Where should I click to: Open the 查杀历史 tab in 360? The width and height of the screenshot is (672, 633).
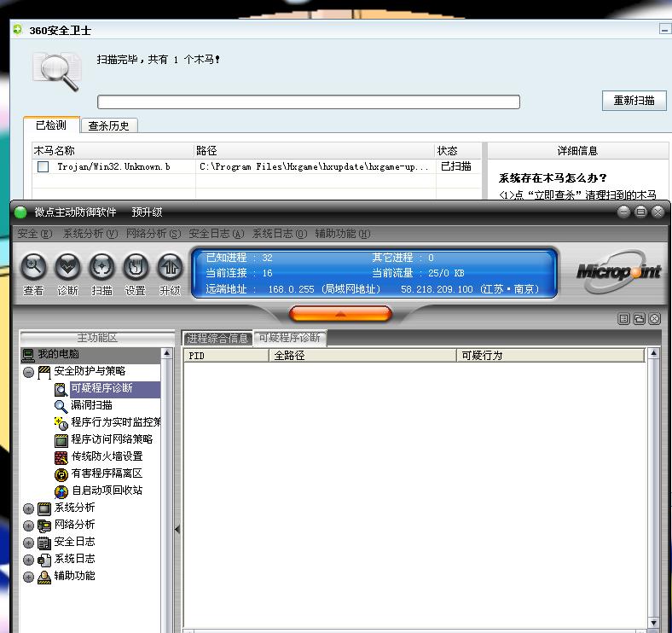coord(109,125)
